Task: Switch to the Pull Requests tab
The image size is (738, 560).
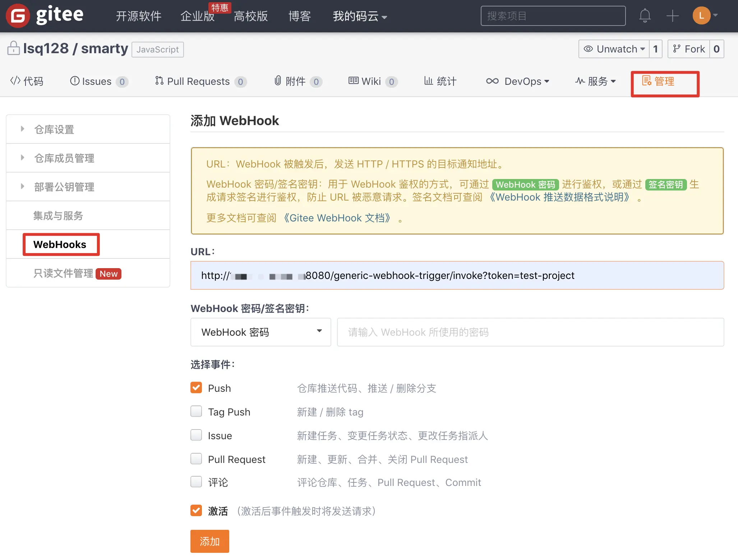Action: pyautogui.click(x=198, y=81)
